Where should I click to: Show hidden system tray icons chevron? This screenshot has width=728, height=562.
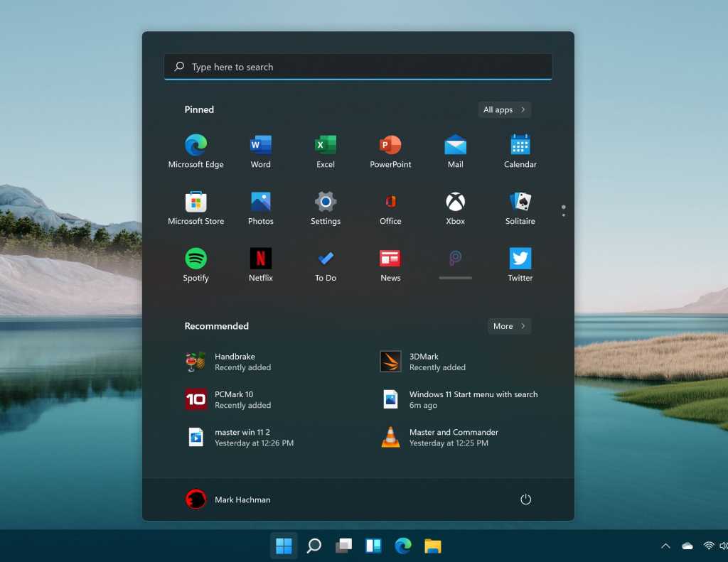point(665,546)
